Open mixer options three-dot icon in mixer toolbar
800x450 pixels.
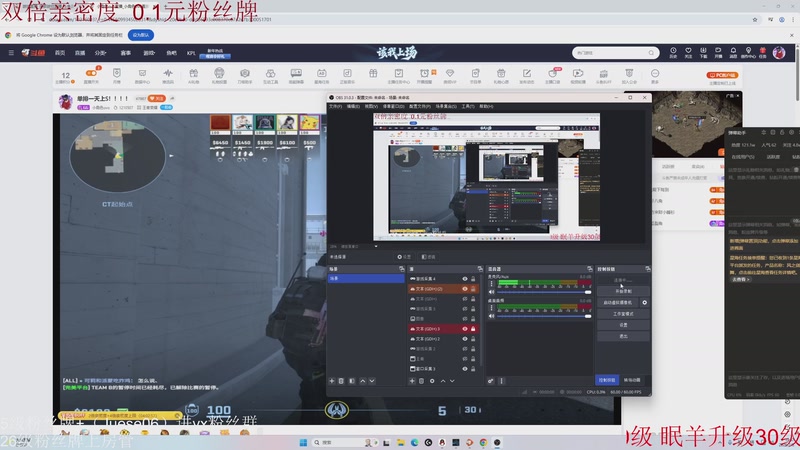502,381
